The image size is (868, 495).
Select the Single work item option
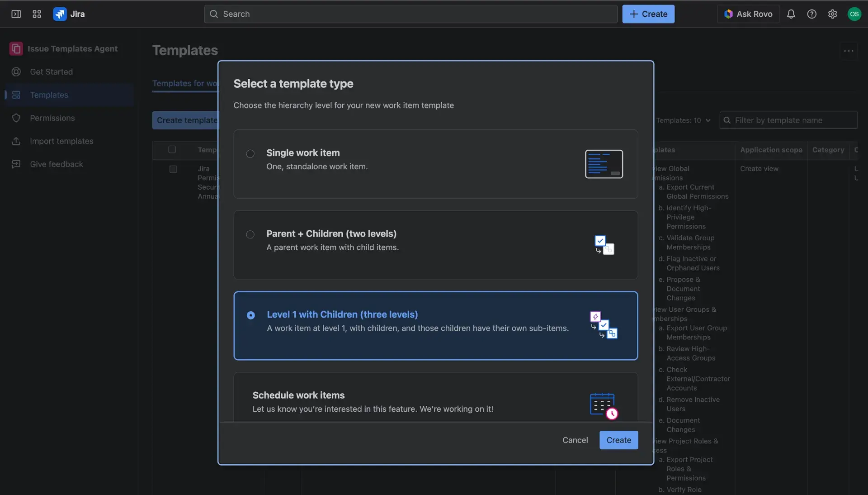coord(250,154)
